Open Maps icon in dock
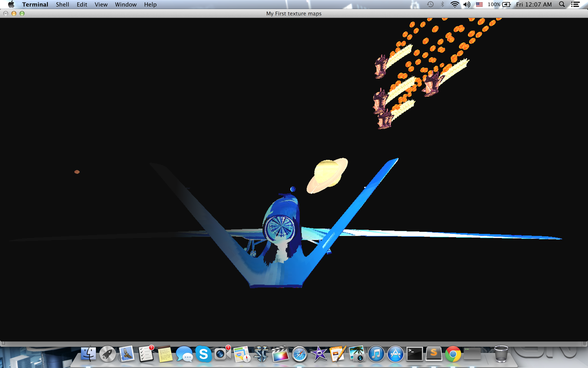The width and height of the screenshot is (588, 368). (x=242, y=354)
